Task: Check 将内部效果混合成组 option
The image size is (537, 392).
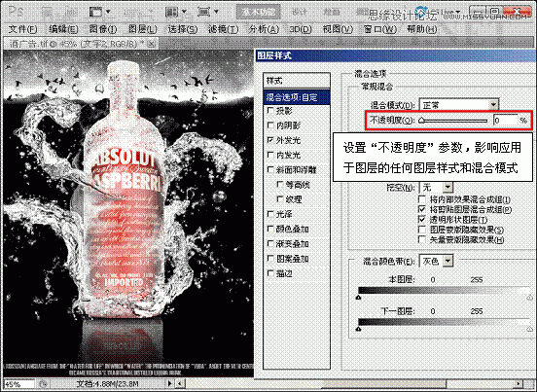Action: tap(422, 199)
